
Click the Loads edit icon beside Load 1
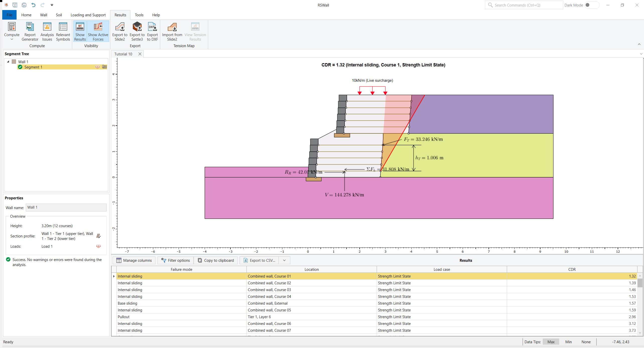click(99, 246)
